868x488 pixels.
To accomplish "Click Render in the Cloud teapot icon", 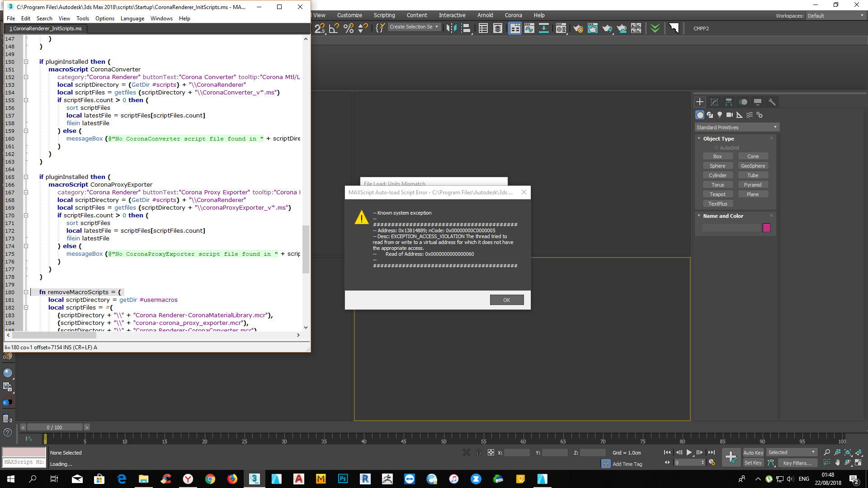I will tap(622, 28).
